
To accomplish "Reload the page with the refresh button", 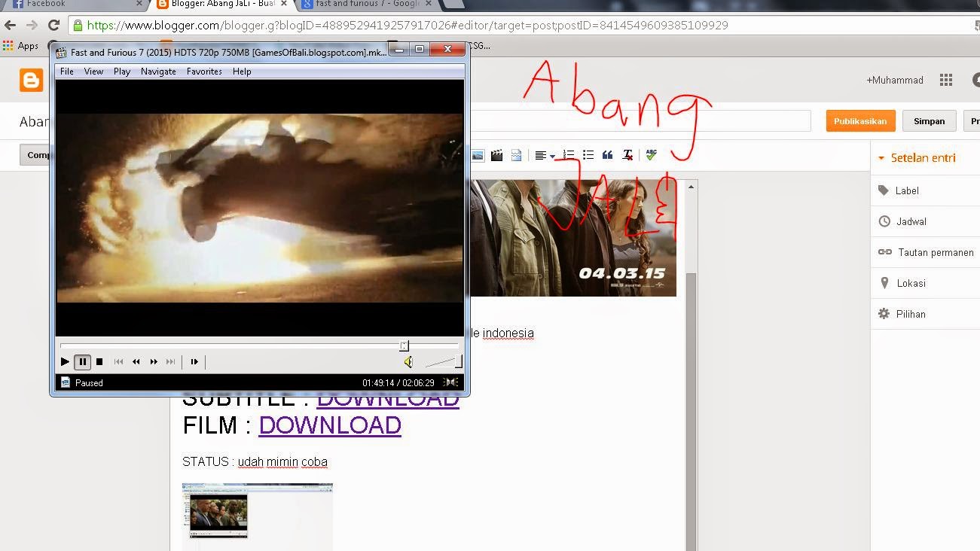I will tap(53, 25).
